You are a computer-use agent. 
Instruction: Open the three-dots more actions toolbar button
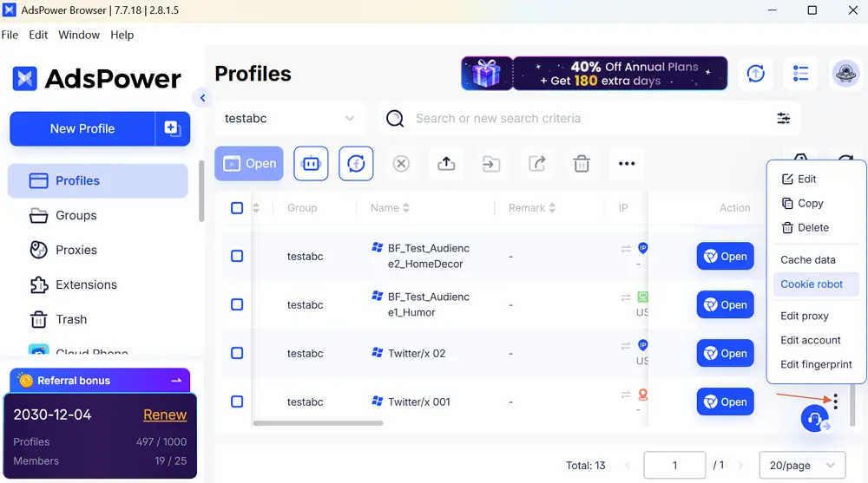[x=627, y=163]
